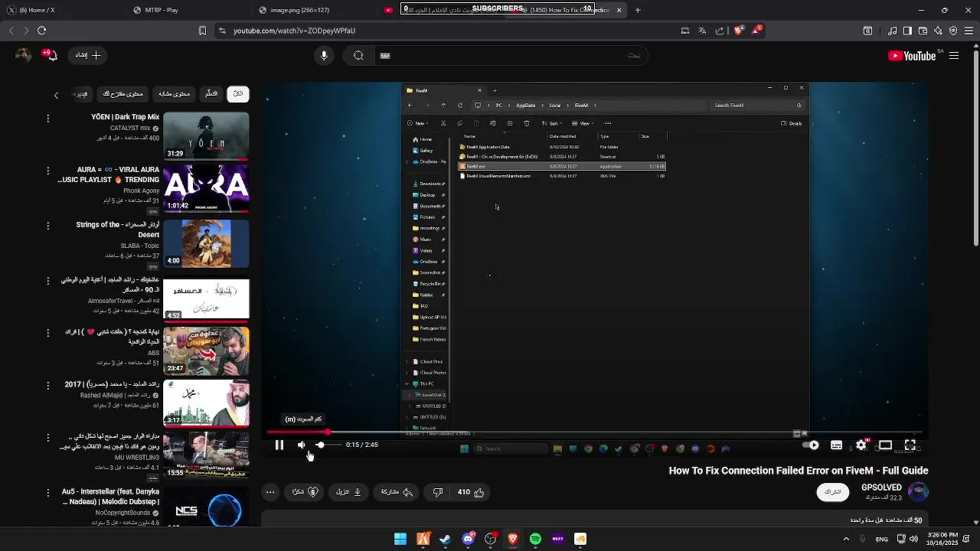
Task: Select the 'الكل' filter chip
Action: click(238, 94)
